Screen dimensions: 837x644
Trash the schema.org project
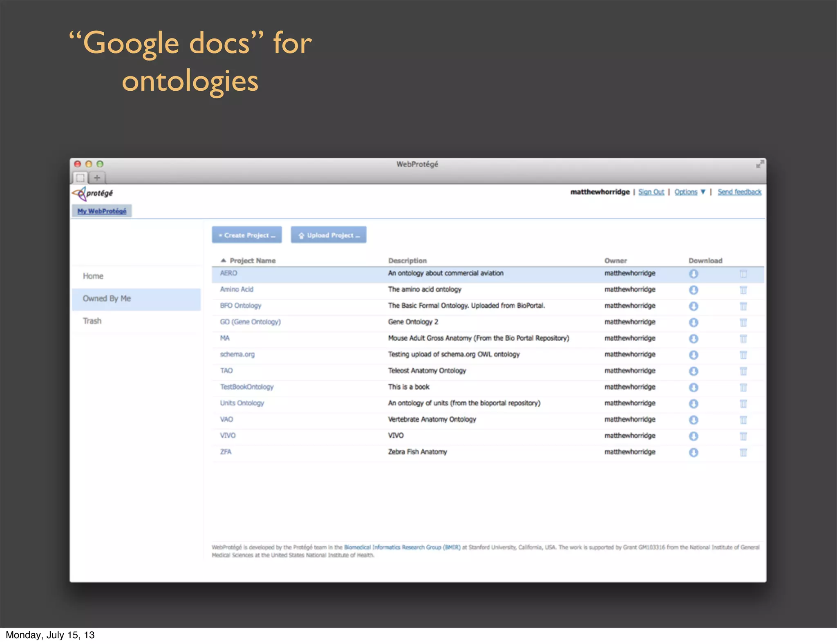click(743, 355)
